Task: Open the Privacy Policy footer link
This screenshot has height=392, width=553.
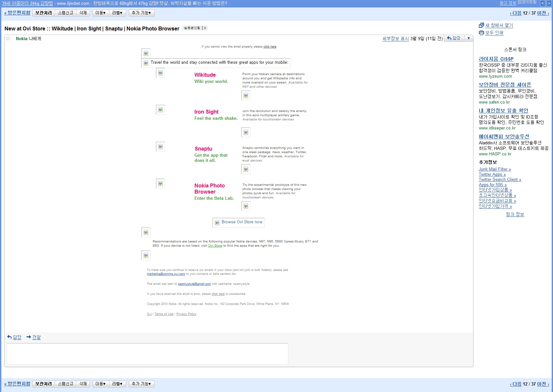Action: [186, 314]
